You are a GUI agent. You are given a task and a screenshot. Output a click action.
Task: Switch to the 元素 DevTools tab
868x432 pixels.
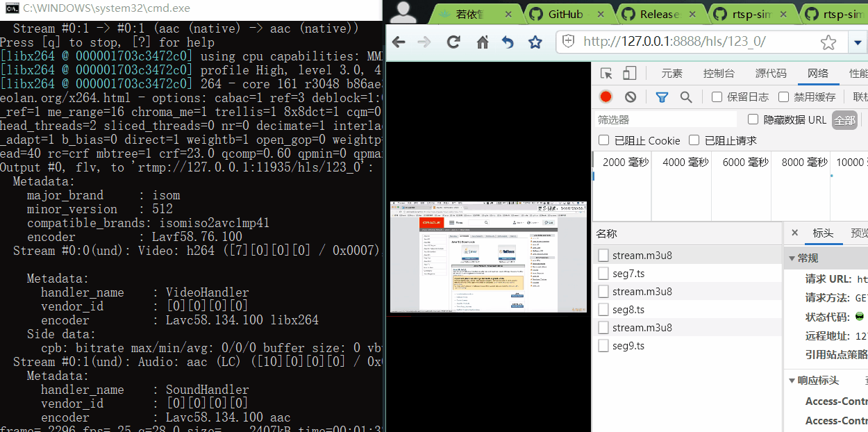672,74
